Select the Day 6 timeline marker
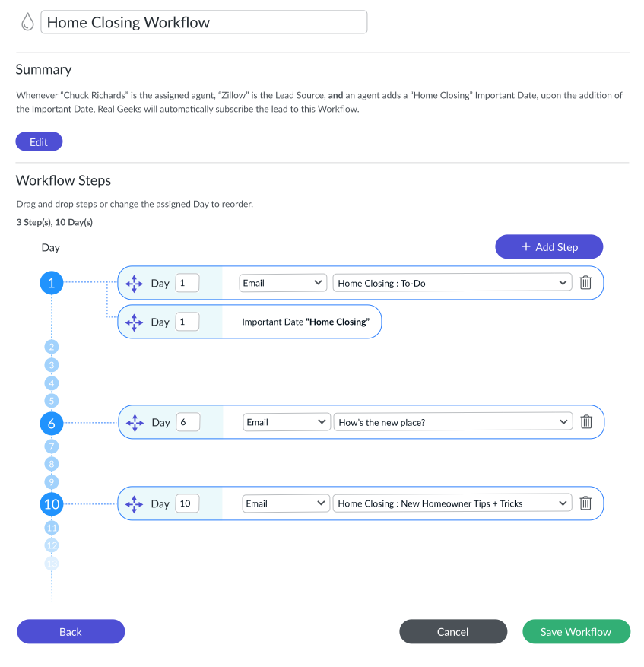The image size is (644, 667). 52,424
